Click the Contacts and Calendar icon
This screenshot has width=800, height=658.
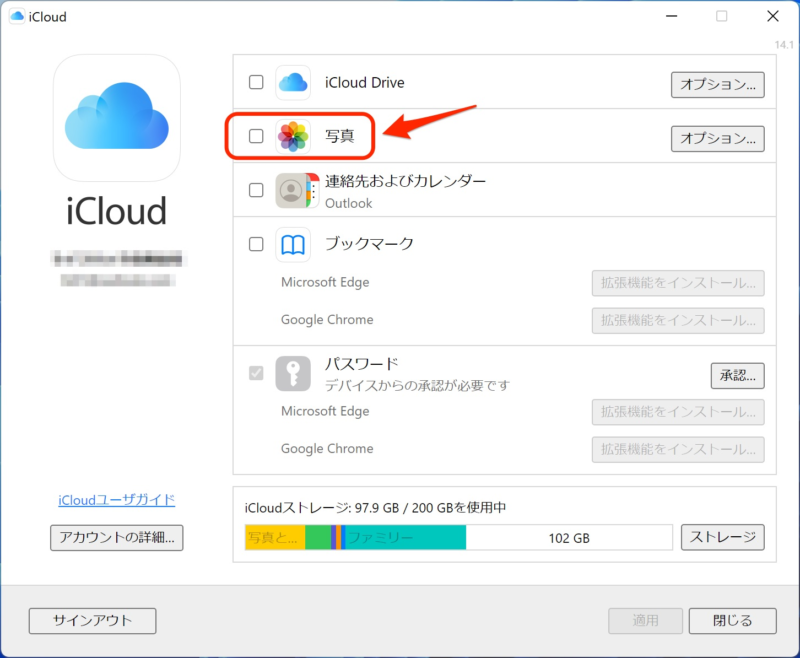pos(297,190)
